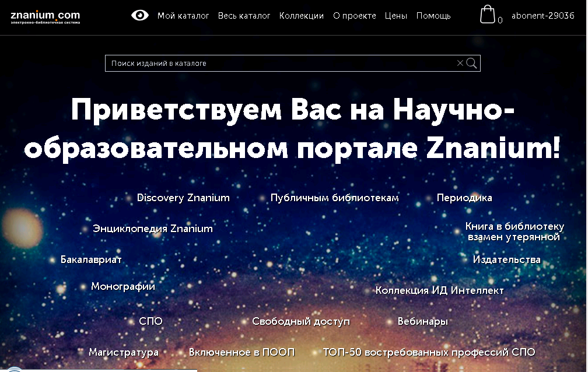Open the СПО link
Image resolution: width=588 pixels, height=372 pixels.
[150, 321]
